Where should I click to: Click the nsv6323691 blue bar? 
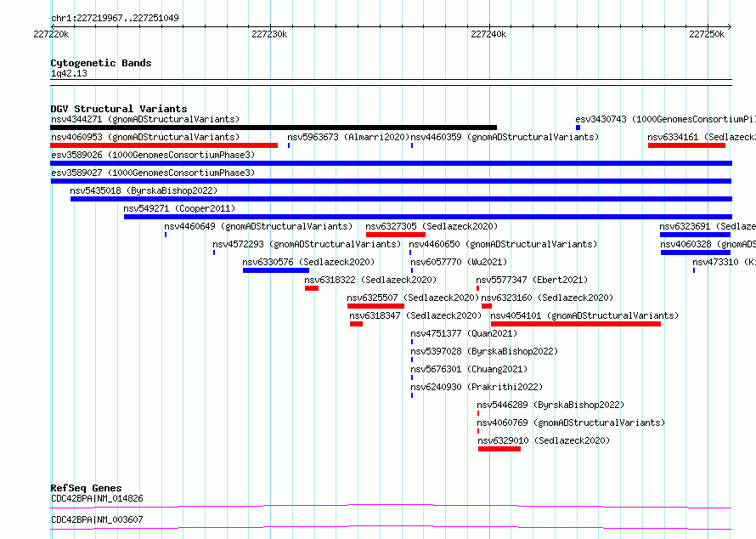(x=695, y=235)
